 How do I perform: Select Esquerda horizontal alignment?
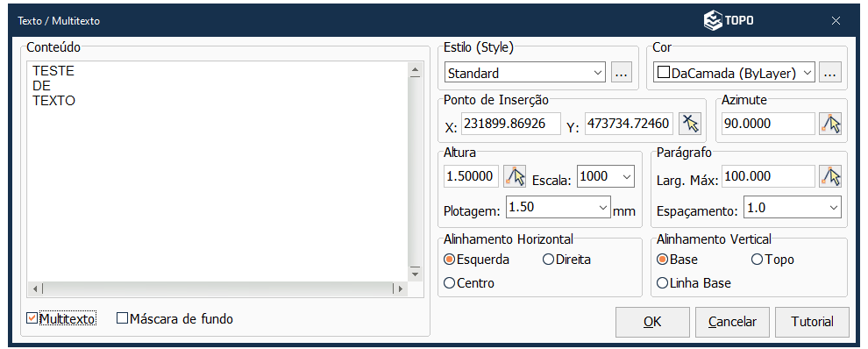449,260
